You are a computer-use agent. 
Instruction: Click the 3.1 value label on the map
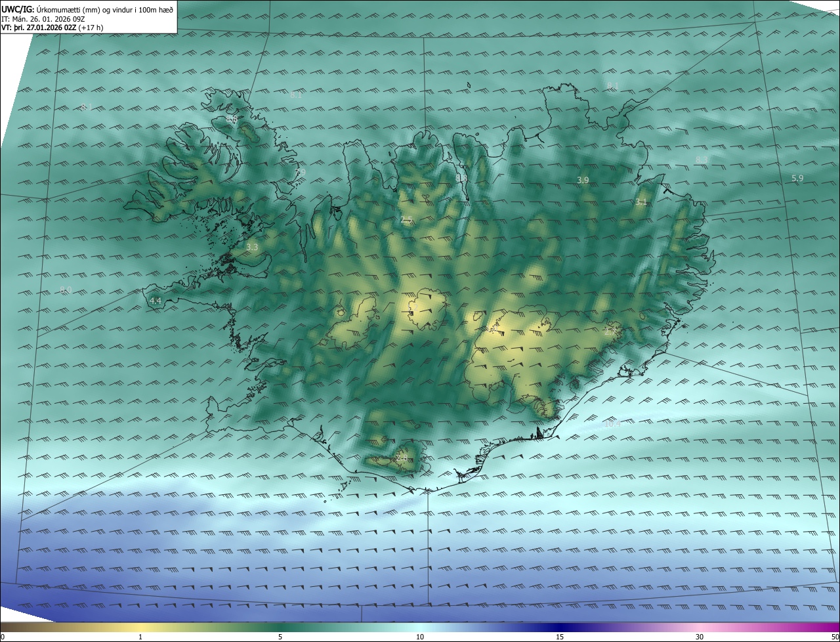[641, 202]
